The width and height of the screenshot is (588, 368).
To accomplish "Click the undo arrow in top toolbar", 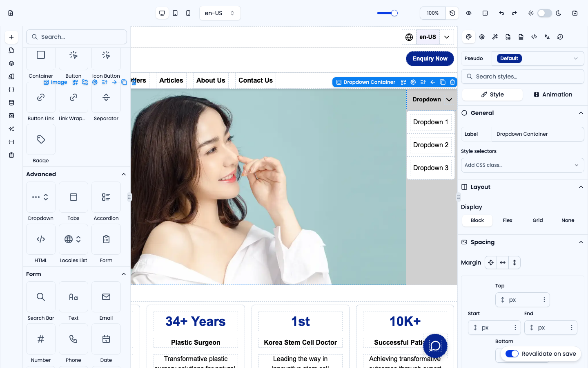I will (501, 13).
